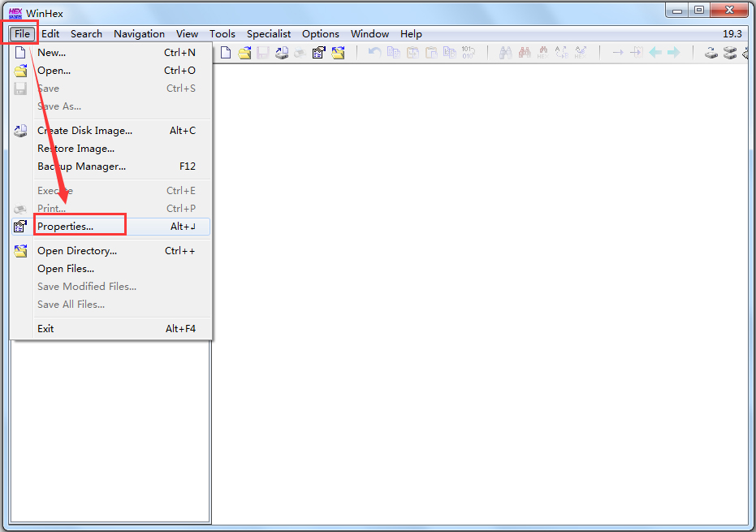Click the A-to-B Replace Text toolbar icon
The width and height of the screenshot is (756, 532).
pos(562,52)
